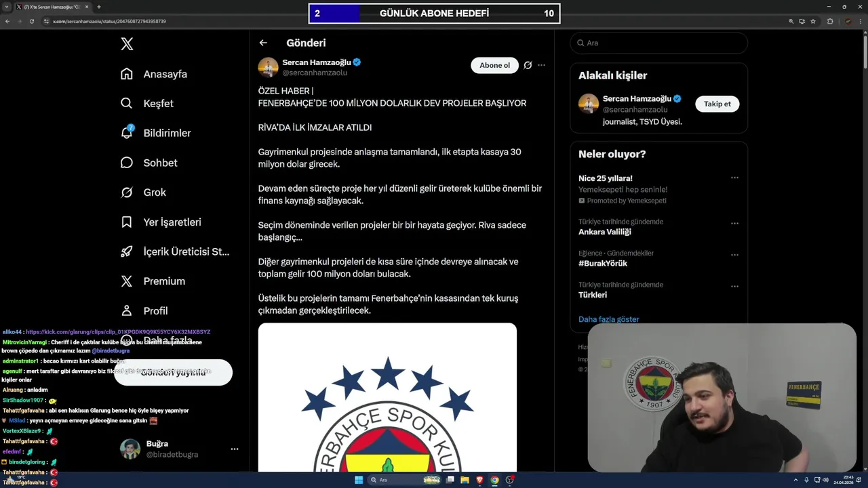This screenshot has height=488, width=868.
Task: Open Sercan Hamzaoğlu in Alakalı kişiler
Action: [636, 98]
